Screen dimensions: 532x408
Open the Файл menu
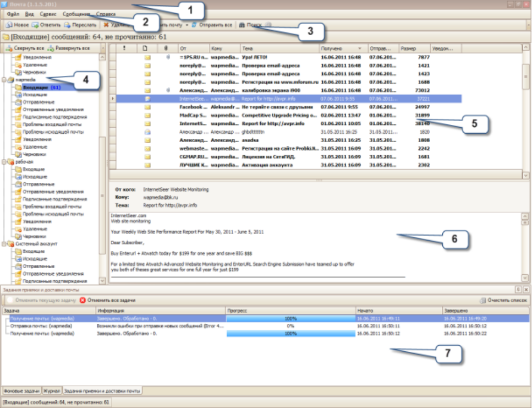tap(13, 14)
